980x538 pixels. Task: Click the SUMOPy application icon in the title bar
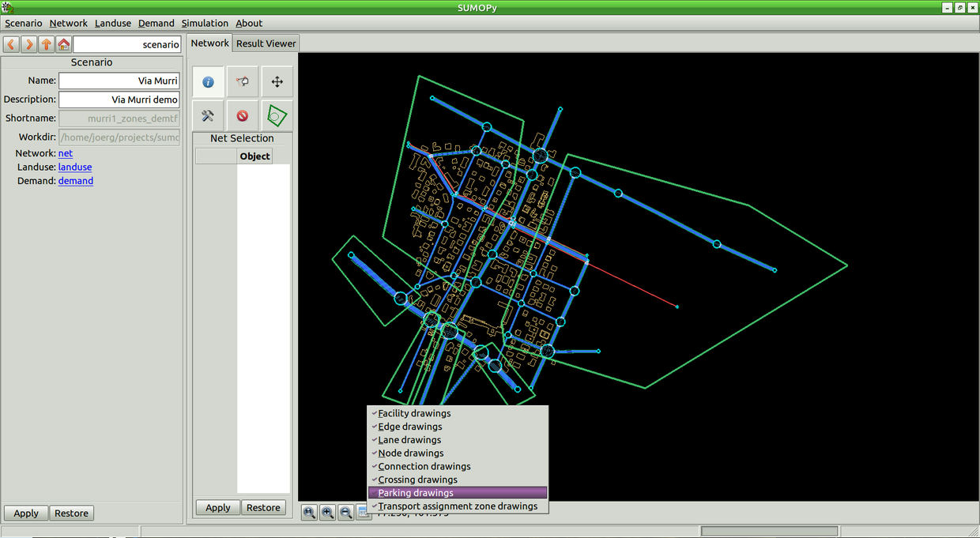click(x=8, y=7)
